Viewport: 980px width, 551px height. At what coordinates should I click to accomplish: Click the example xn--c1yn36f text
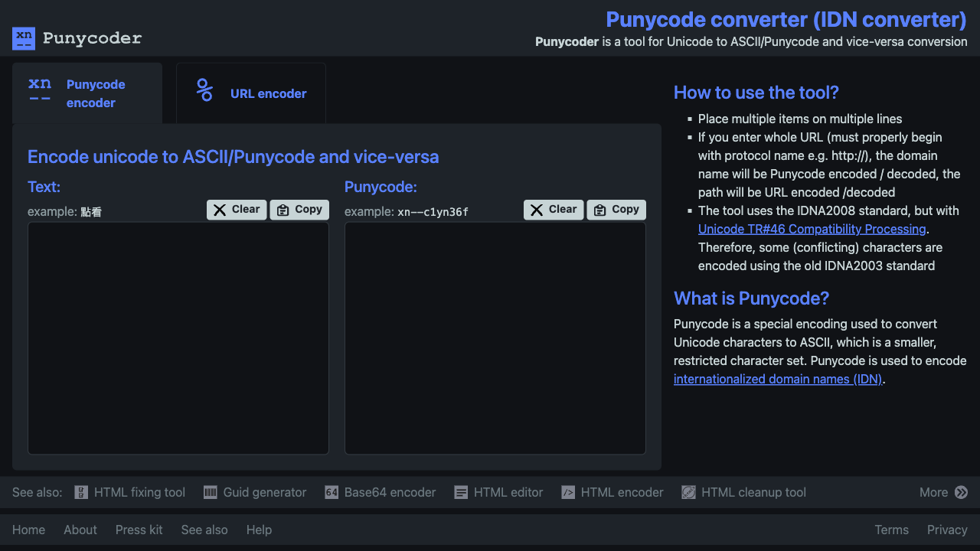tap(433, 212)
